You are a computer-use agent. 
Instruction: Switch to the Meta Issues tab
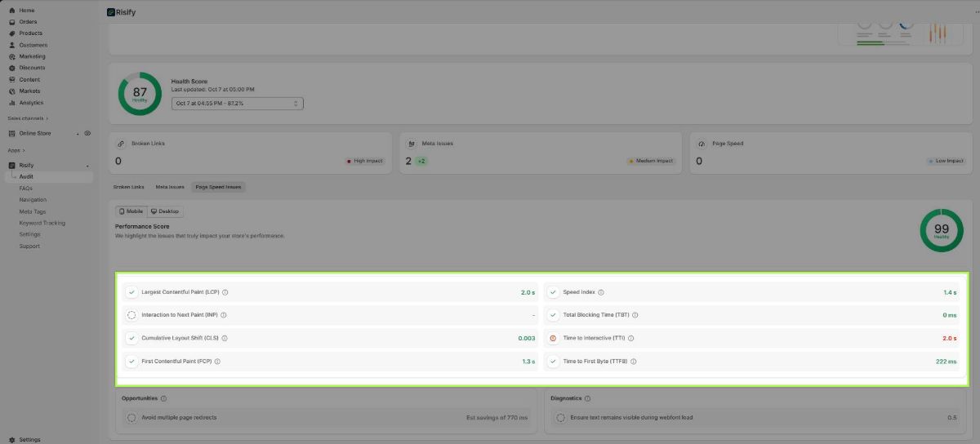point(170,187)
